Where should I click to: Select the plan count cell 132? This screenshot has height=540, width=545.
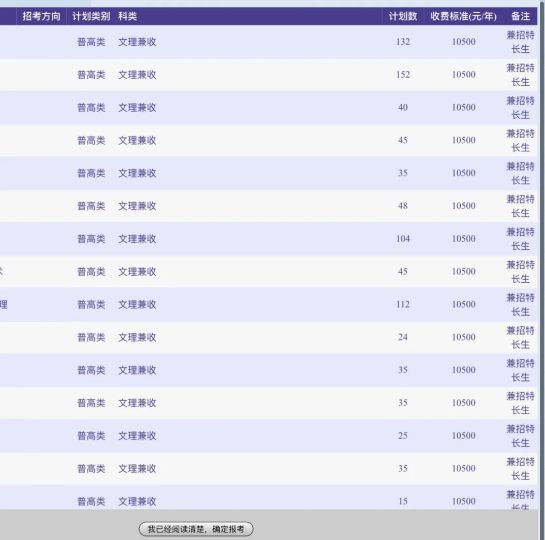[x=403, y=42]
